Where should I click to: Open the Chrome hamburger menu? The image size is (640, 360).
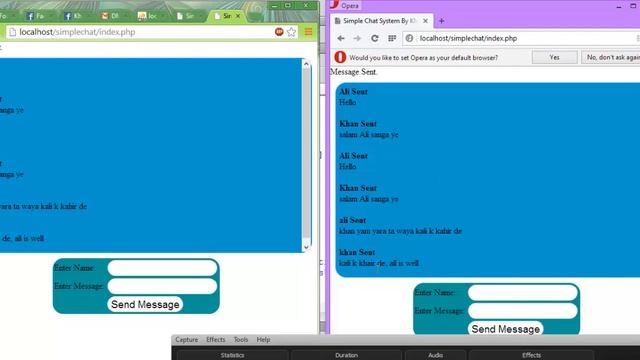pyautogui.click(x=308, y=32)
